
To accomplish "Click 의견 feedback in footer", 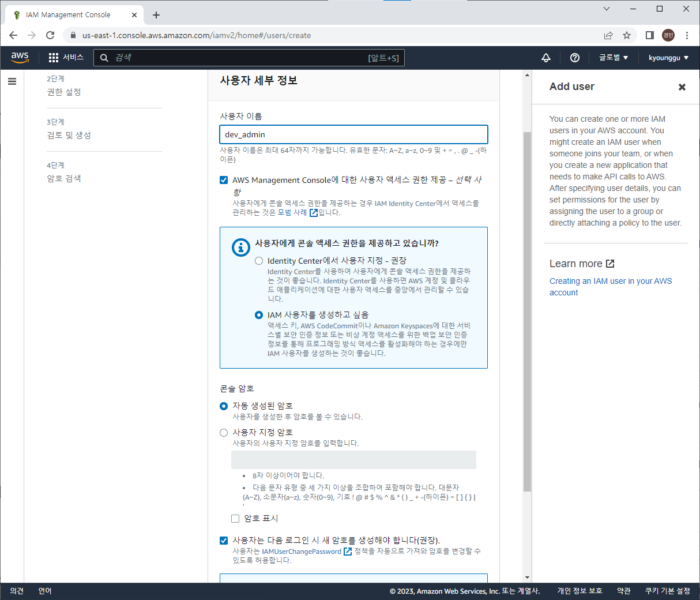I will (17, 591).
